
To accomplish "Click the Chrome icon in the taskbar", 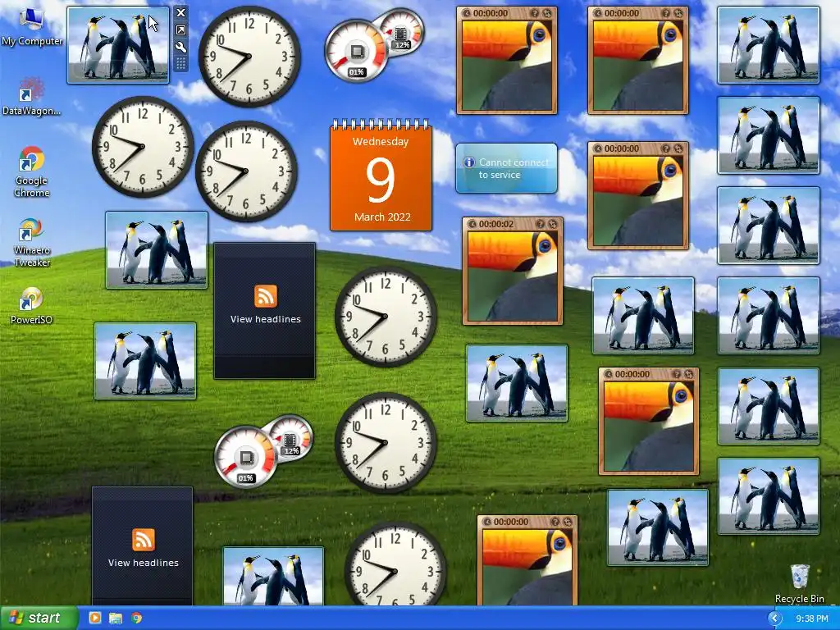I will pyautogui.click(x=137, y=618).
